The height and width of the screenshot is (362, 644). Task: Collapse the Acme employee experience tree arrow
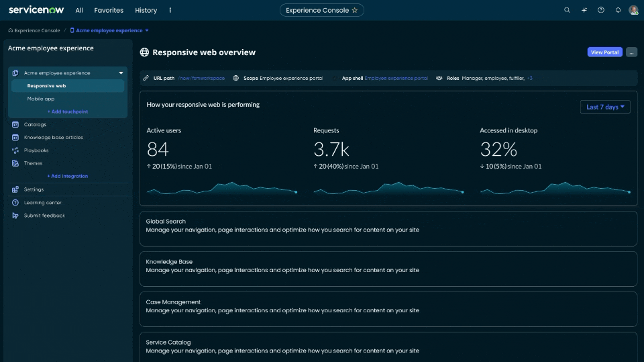[121, 73]
